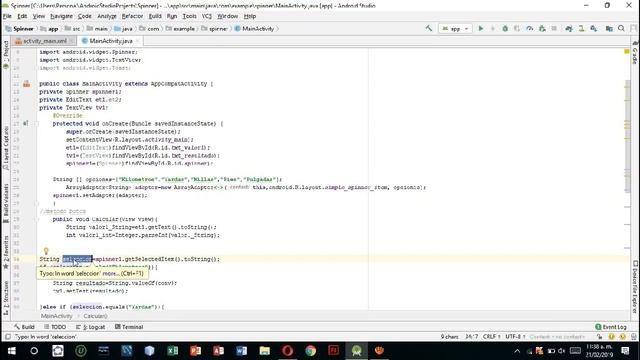Click the override gutter icon beside onCreate
Image resolution: width=640 pixels, height=360 pixels.
tap(26, 123)
